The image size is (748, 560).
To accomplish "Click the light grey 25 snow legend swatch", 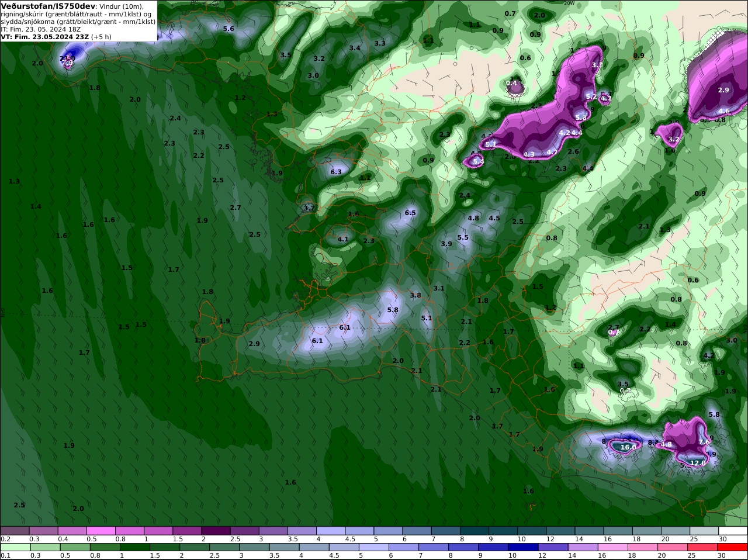I will (704, 531).
